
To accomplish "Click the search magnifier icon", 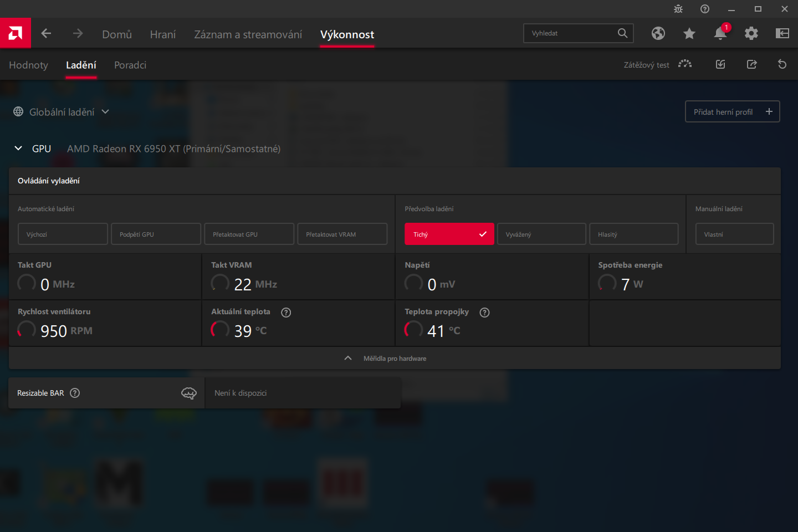I will tap(622, 33).
